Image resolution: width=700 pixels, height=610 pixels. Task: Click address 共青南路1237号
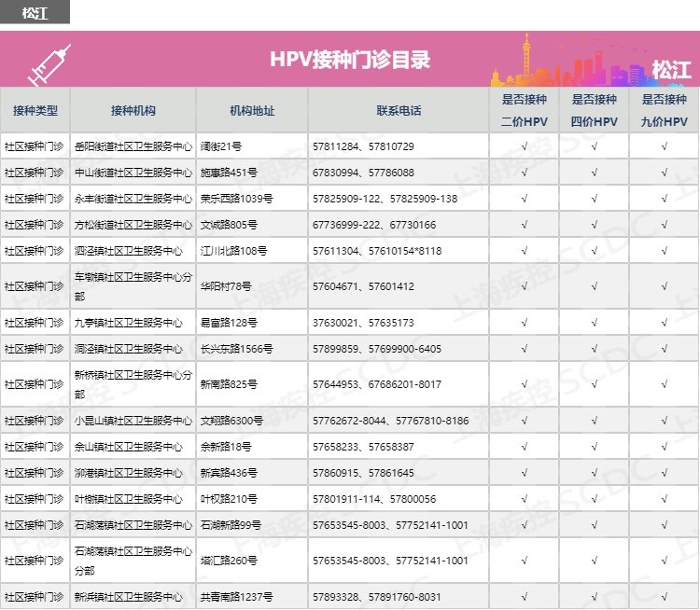(x=237, y=597)
